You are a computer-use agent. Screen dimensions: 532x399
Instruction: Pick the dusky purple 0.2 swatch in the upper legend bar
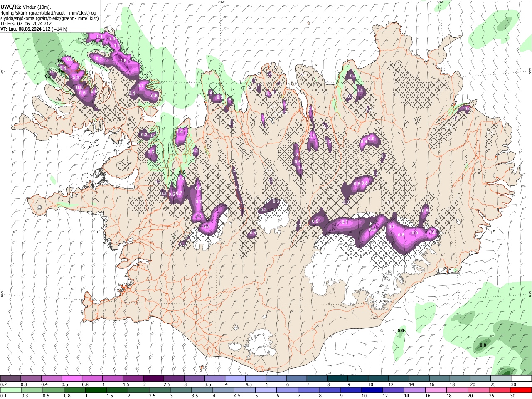click(x=10, y=379)
